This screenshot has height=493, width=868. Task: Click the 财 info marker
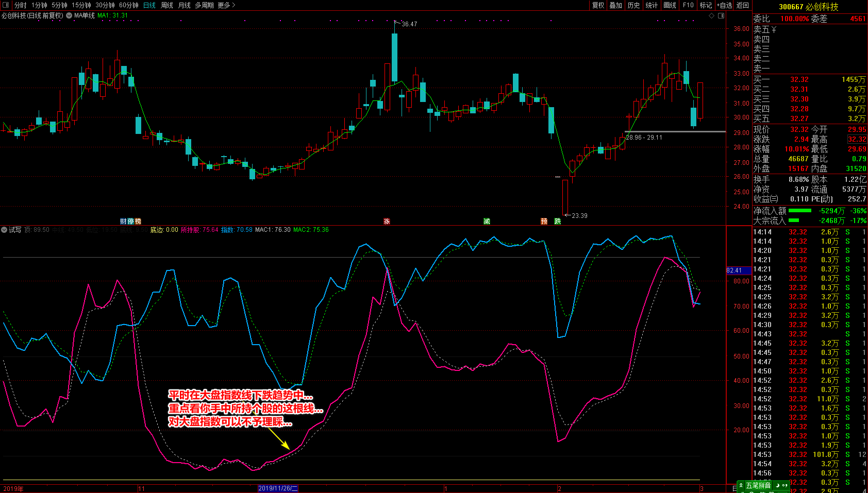(x=123, y=221)
